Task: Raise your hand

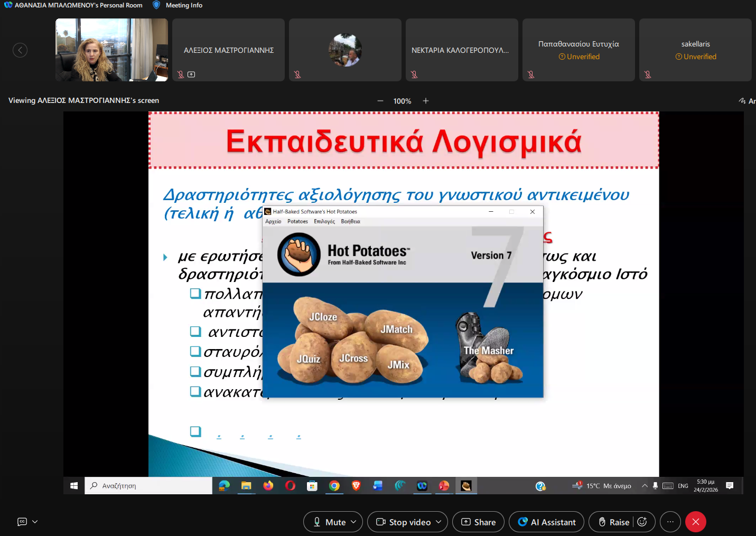Action: coord(613,522)
